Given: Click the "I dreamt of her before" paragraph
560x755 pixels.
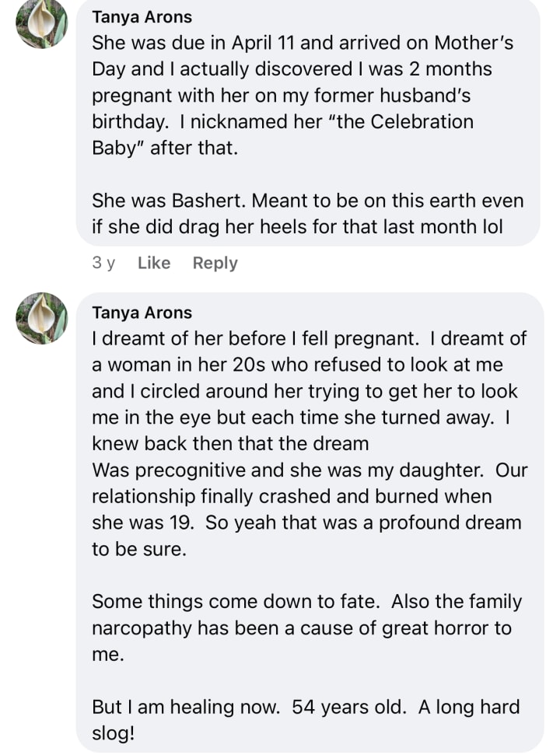Looking at the screenshot, I should (x=307, y=443).
